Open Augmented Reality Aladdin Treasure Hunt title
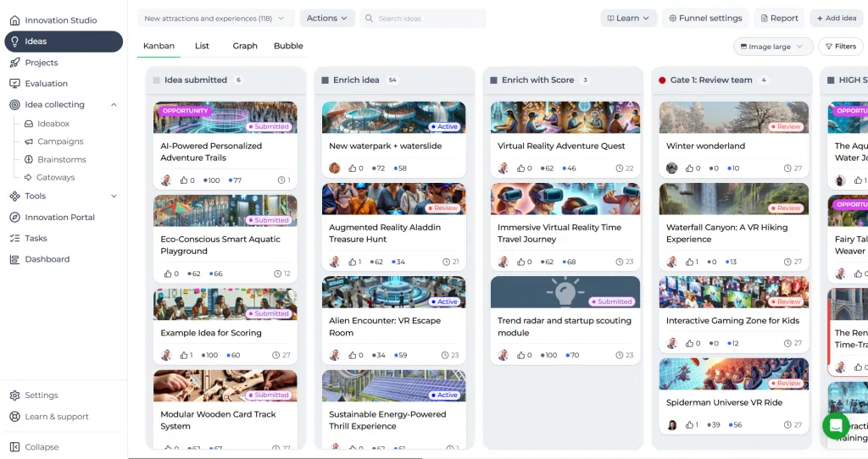This screenshot has height=459, width=868. [385, 234]
